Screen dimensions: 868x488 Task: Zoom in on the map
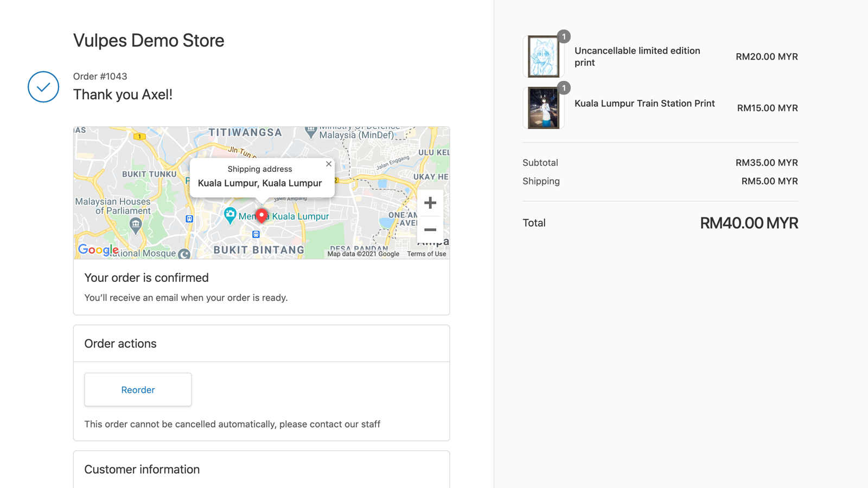(x=430, y=203)
